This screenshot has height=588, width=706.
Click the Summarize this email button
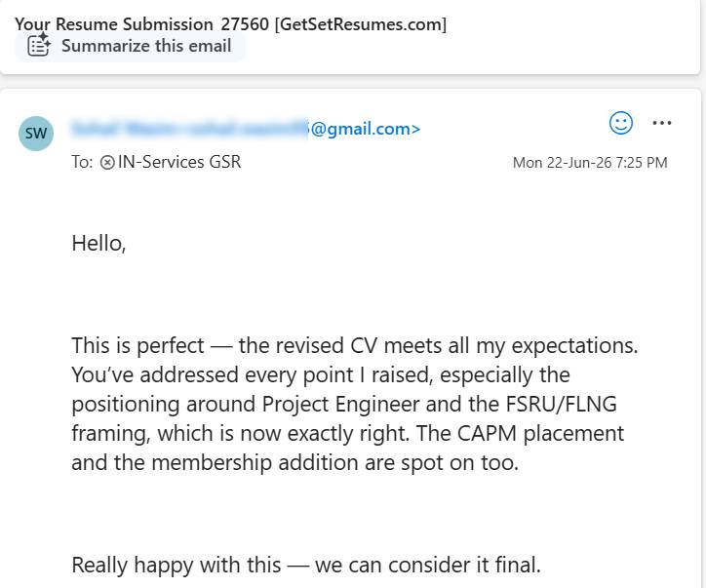click(x=130, y=46)
